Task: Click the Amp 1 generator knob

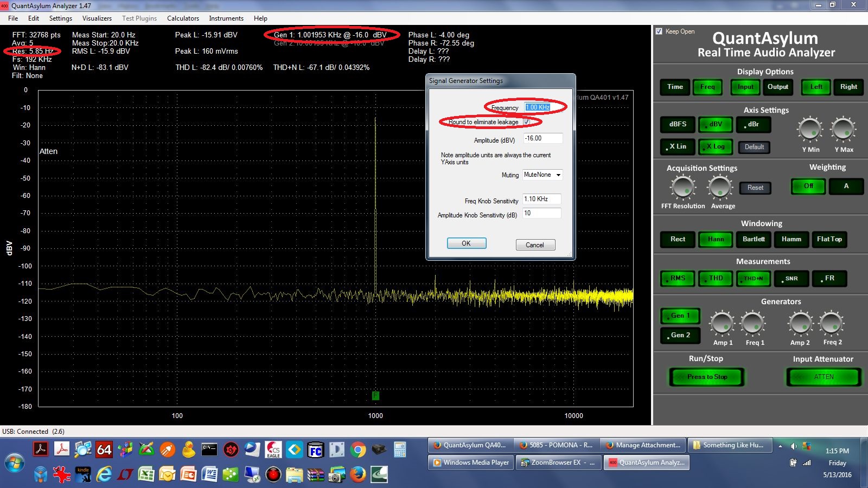Action: point(723,323)
